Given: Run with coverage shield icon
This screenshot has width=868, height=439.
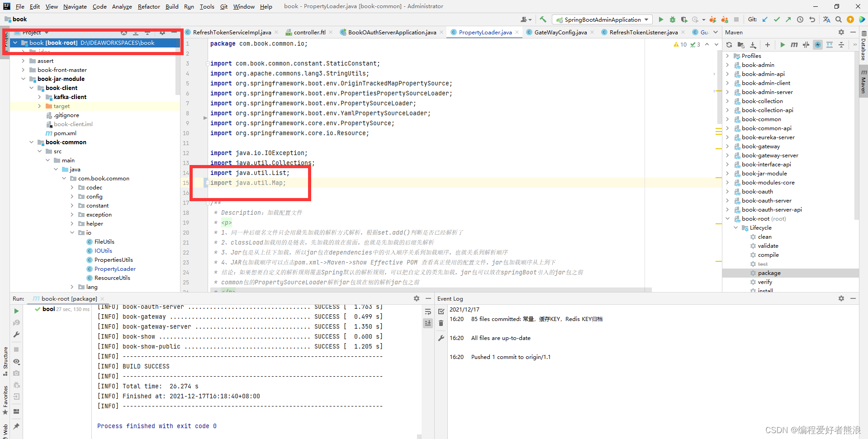Looking at the screenshot, I should pyautogui.click(x=684, y=19).
